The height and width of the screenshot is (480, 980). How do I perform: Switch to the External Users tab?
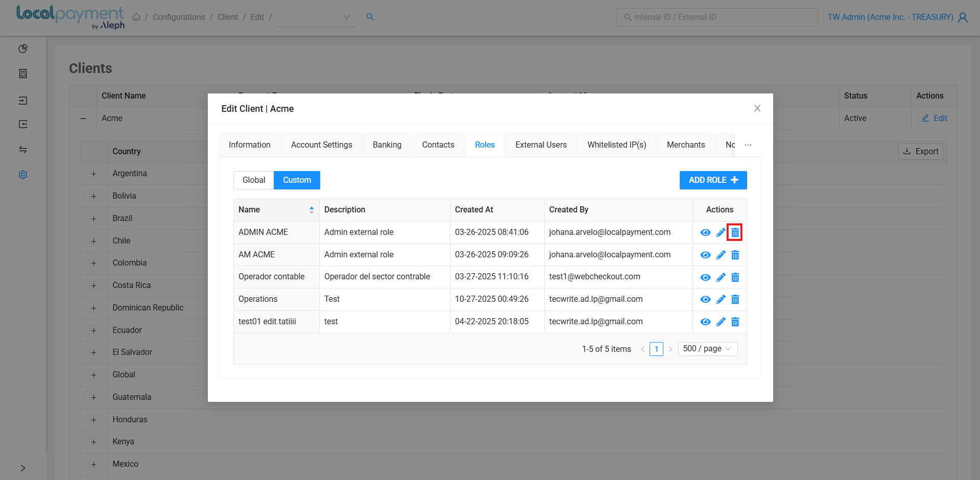pyautogui.click(x=541, y=145)
